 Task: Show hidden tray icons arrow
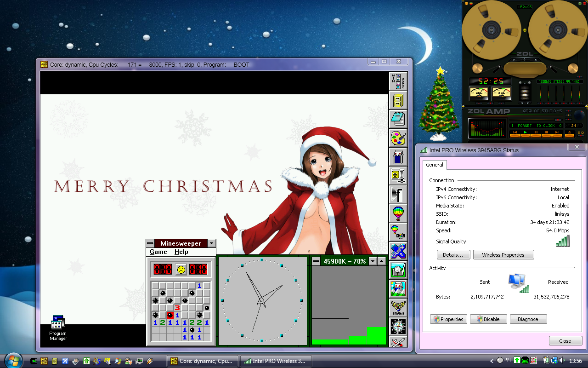click(492, 361)
